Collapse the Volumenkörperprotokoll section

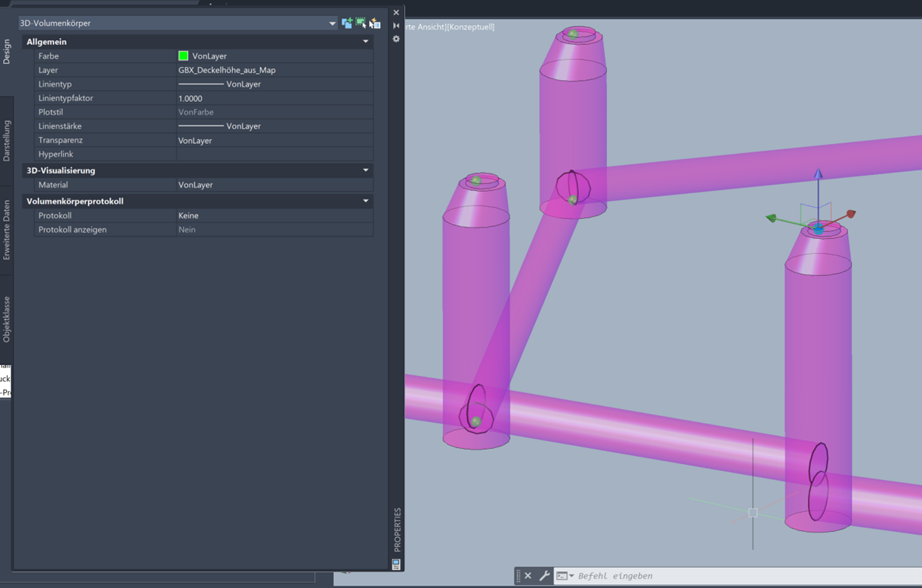click(x=366, y=201)
